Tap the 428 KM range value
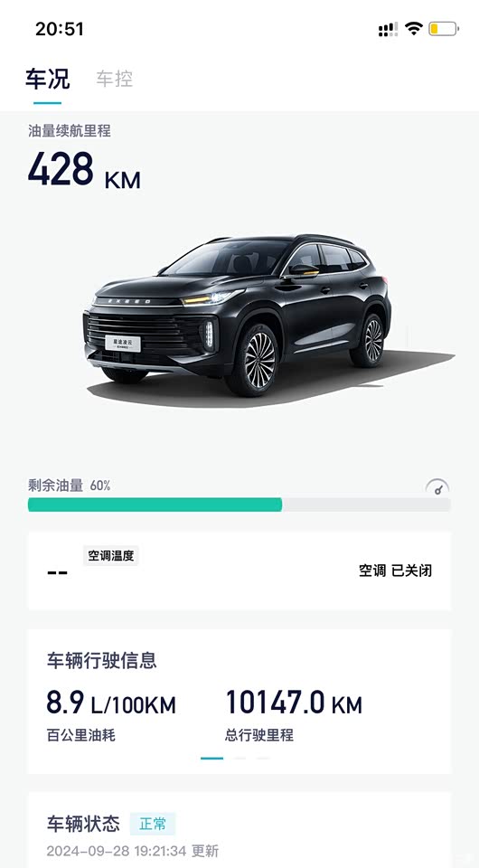The image size is (479, 868). point(84,169)
